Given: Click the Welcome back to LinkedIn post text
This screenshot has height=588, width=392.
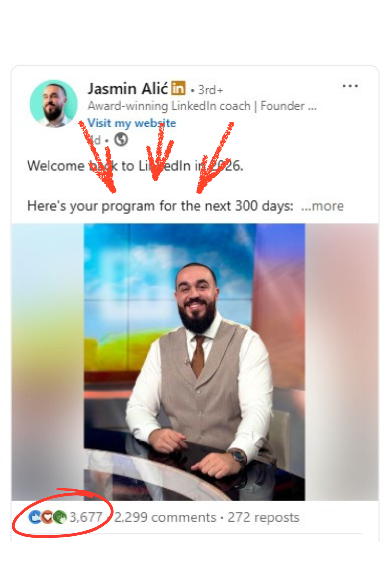Looking at the screenshot, I should (135, 166).
